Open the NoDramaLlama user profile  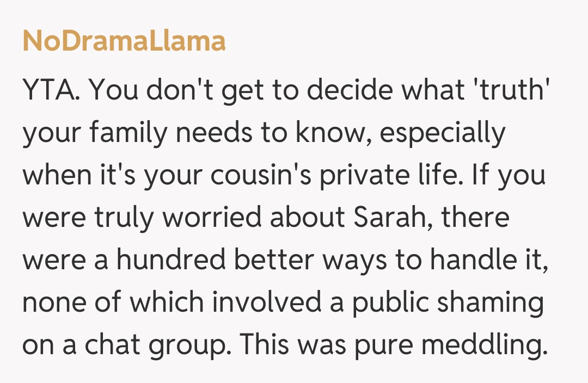click(x=124, y=41)
